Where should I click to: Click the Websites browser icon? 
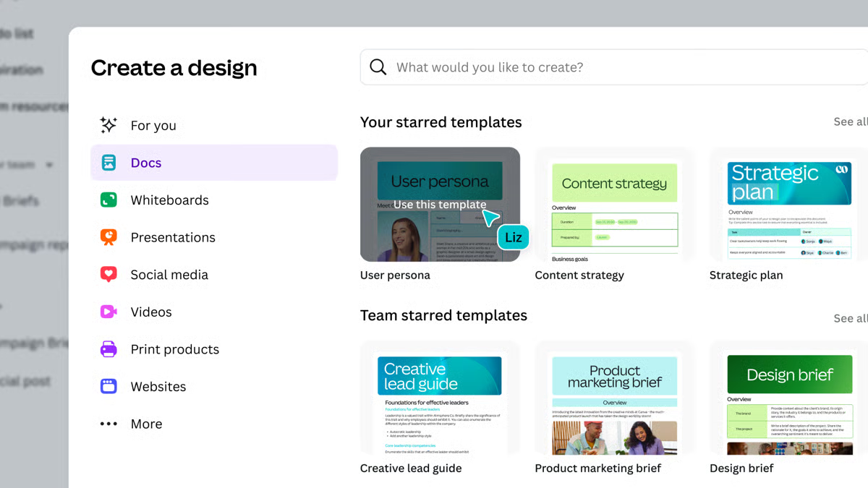[110, 386]
